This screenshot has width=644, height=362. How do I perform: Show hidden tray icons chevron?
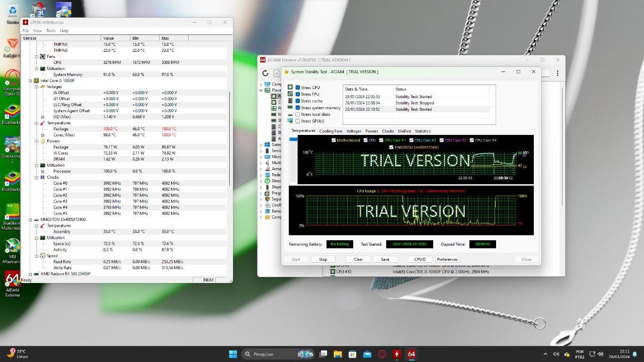tap(545, 354)
